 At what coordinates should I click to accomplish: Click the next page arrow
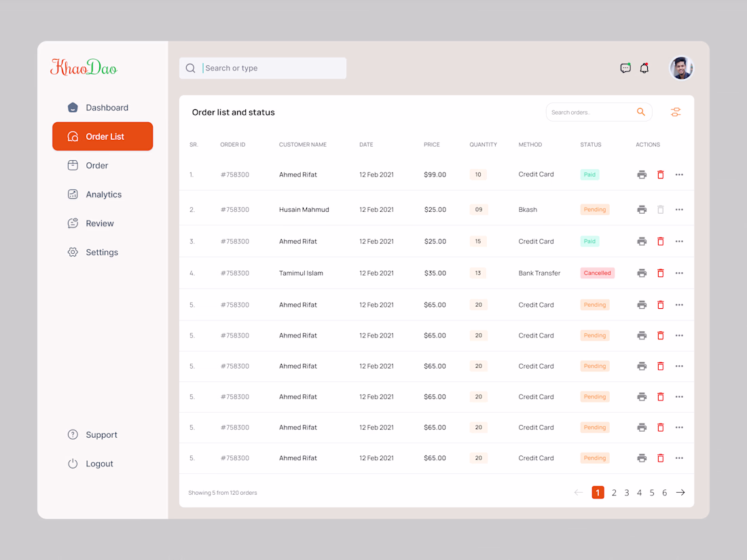(x=680, y=492)
